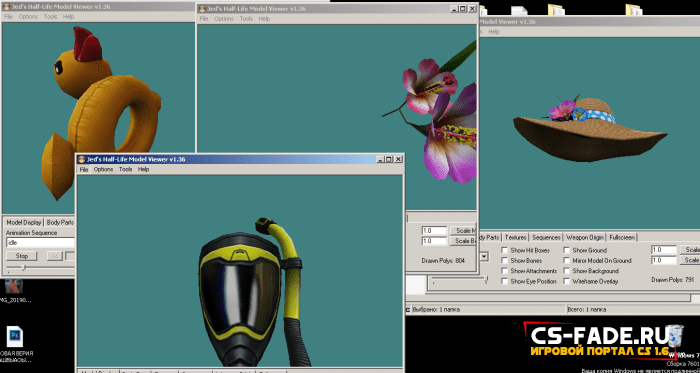Open Help menu in the hat window
Image resolution: width=700 pixels, height=373 pixels.
pyautogui.click(x=494, y=32)
